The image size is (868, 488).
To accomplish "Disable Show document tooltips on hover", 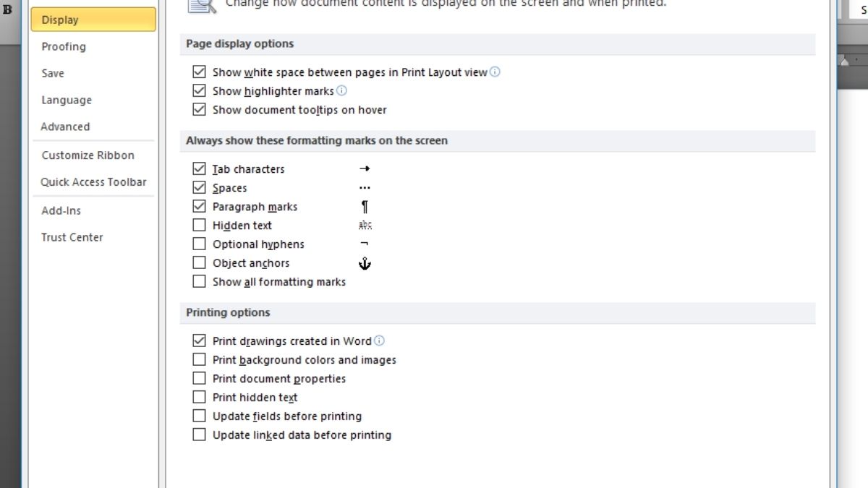I will 199,109.
